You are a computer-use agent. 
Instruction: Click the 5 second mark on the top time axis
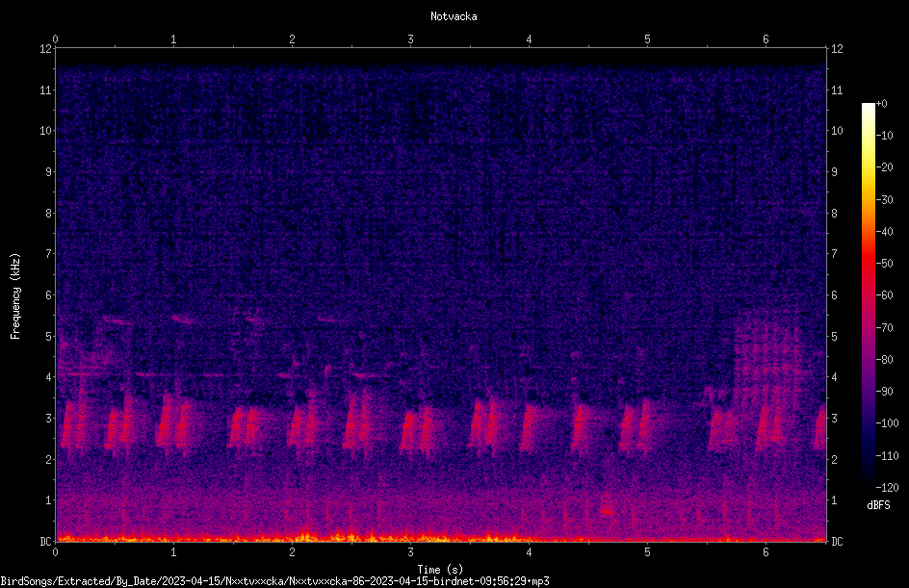[647, 39]
